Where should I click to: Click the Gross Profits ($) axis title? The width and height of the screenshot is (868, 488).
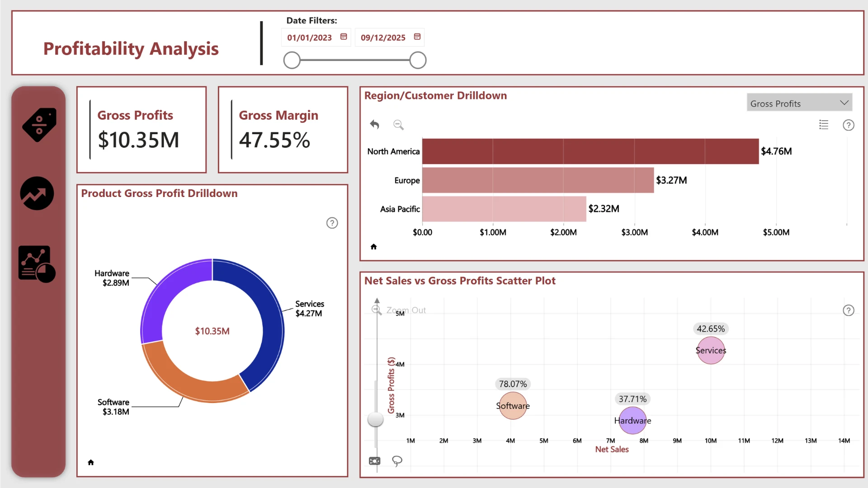(391, 385)
